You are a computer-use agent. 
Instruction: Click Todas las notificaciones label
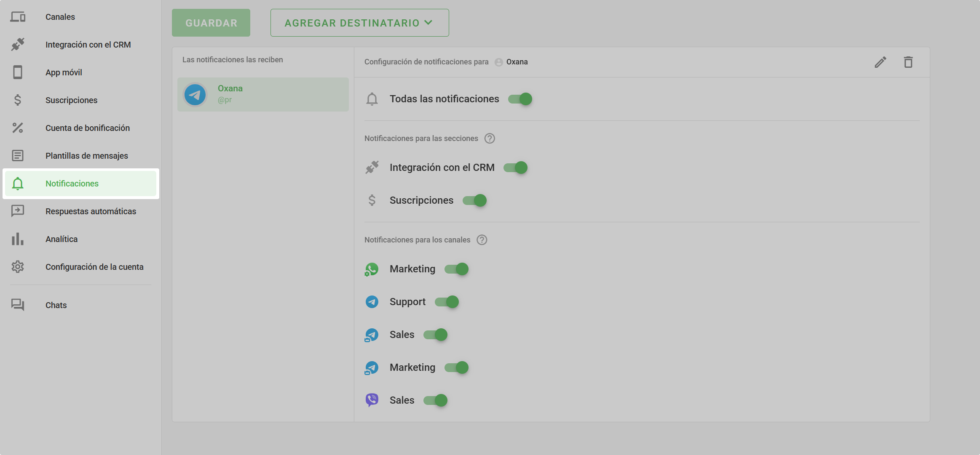pyautogui.click(x=444, y=99)
